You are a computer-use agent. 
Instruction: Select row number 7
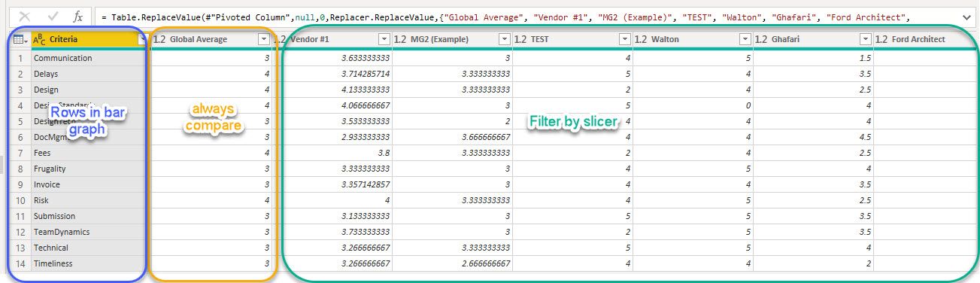(x=21, y=153)
